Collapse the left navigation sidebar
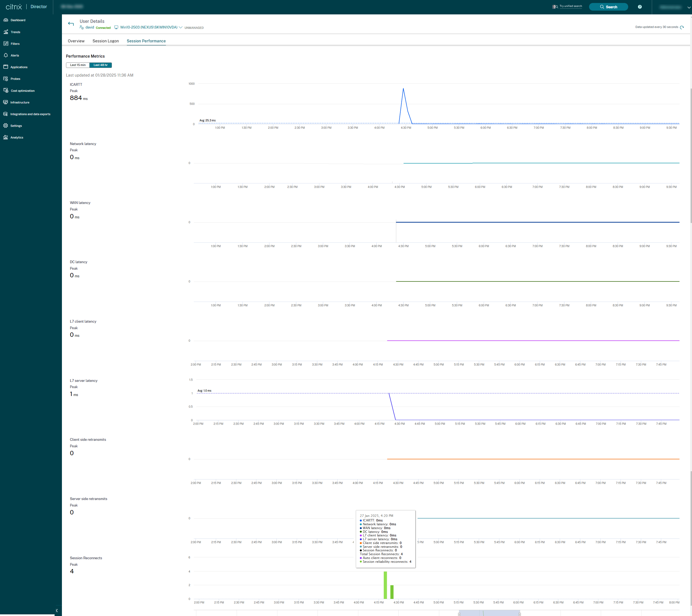Screen dimensions: 692x616 coord(56,608)
